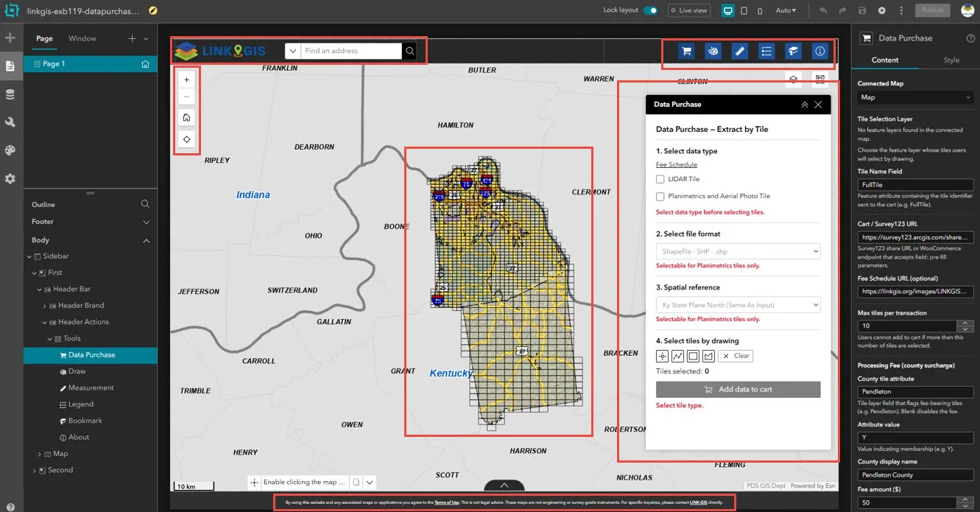This screenshot has width=980, height=512.
Task: Open the search source dropdown arrow
Action: pyautogui.click(x=293, y=51)
